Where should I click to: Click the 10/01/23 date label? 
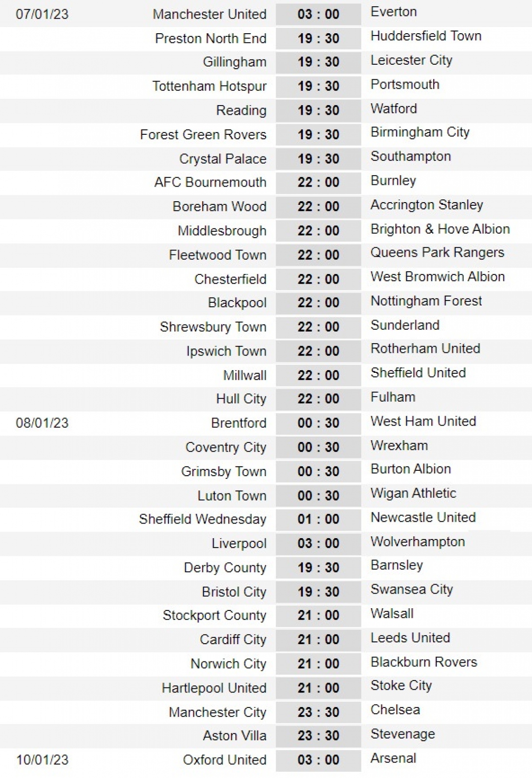(42, 760)
